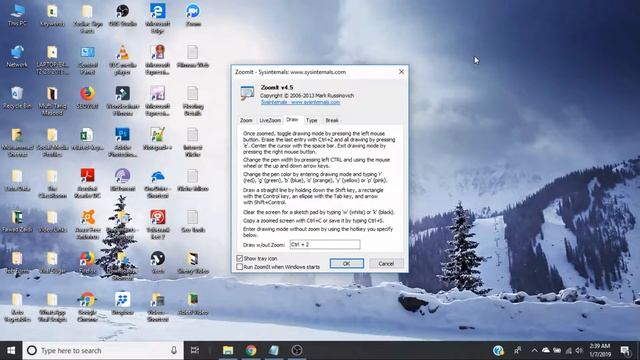Toggle the Show tray icon checkbox
The width and height of the screenshot is (640, 360).
[240, 258]
